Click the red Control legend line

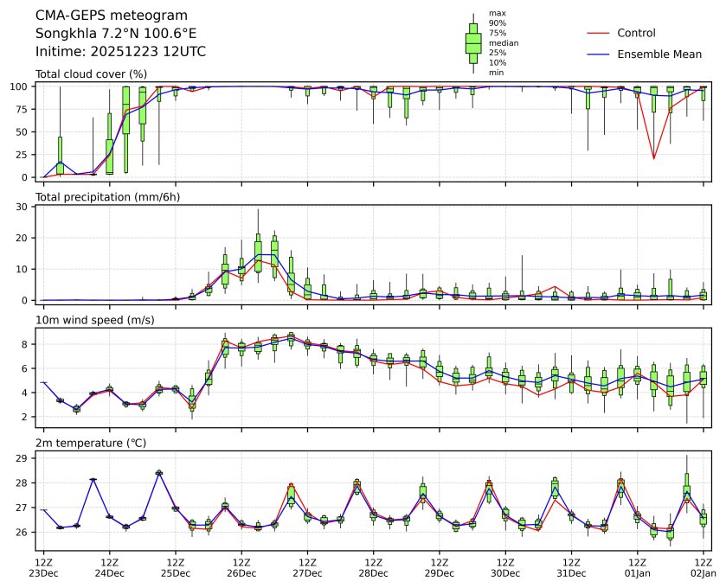point(600,34)
